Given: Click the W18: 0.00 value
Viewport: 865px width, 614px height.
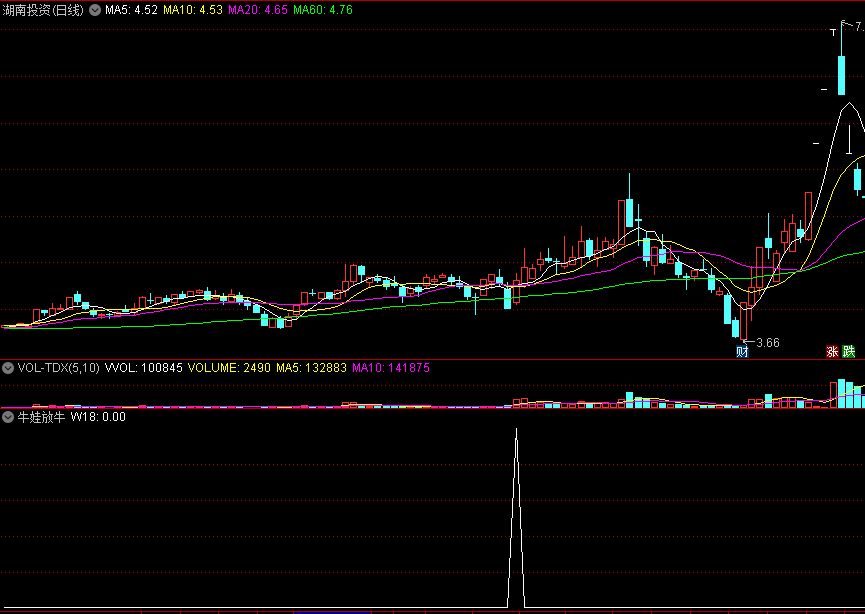Looking at the screenshot, I should pyautogui.click(x=98, y=417).
